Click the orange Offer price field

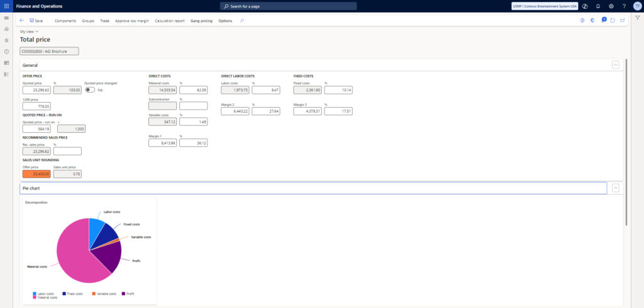(36, 174)
